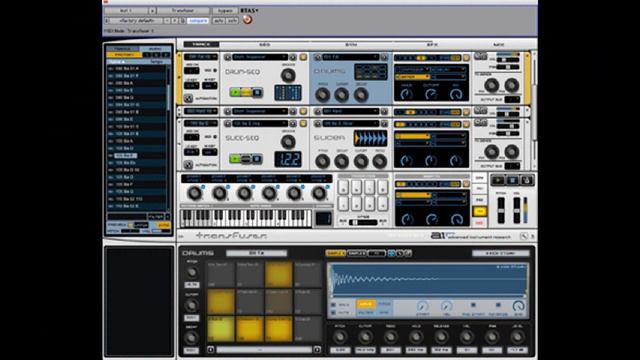
Task: Open the RTAS format menu
Action: coord(249,11)
